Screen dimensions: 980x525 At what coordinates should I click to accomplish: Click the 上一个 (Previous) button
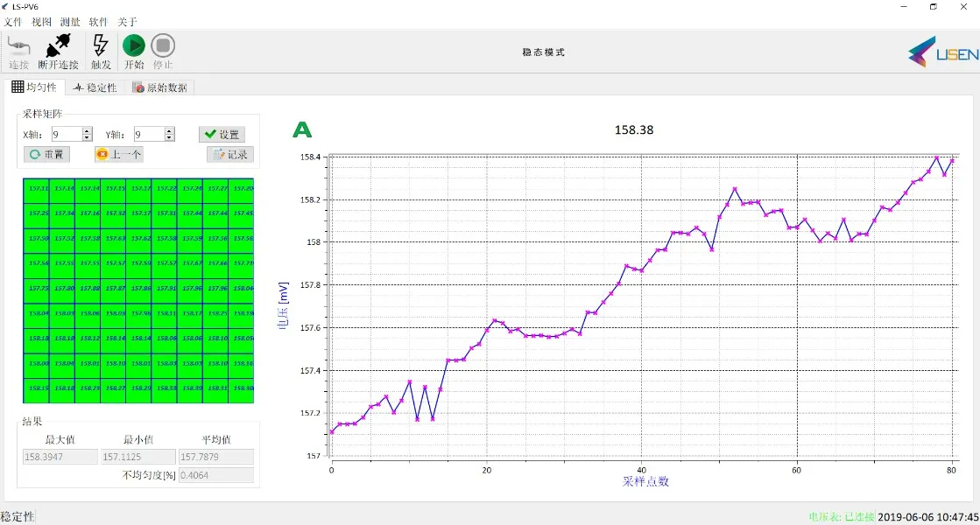(119, 154)
